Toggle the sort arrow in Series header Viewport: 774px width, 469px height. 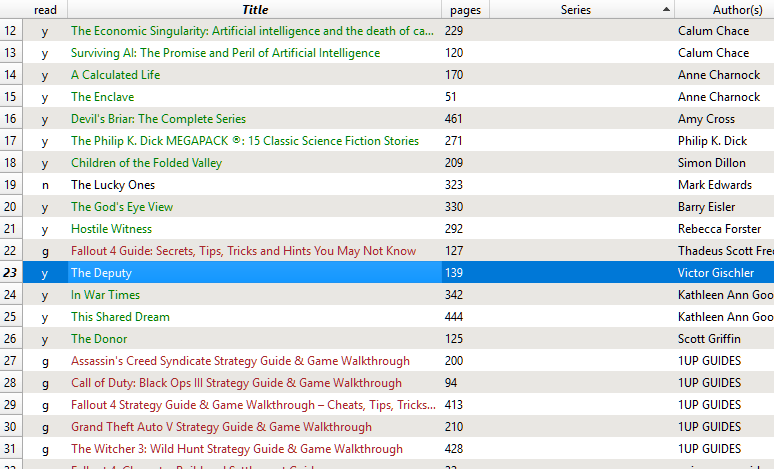[x=666, y=9]
